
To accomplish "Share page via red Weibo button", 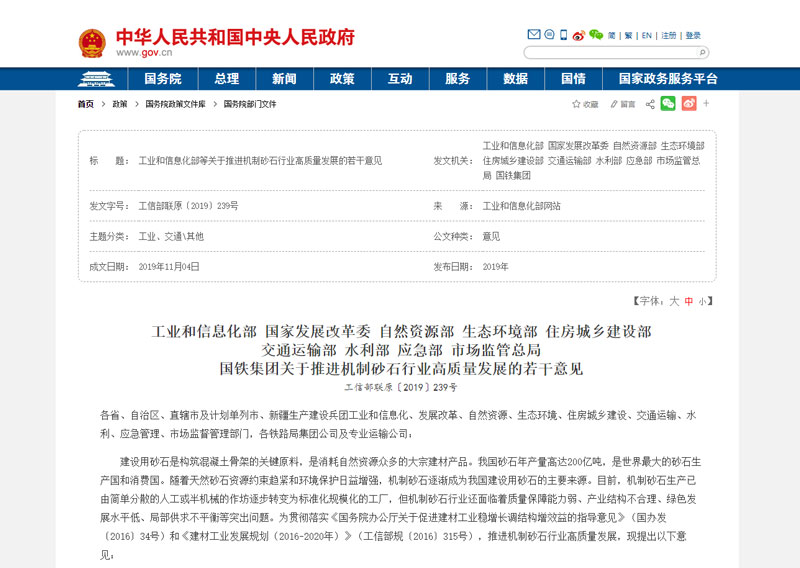I will point(688,103).
